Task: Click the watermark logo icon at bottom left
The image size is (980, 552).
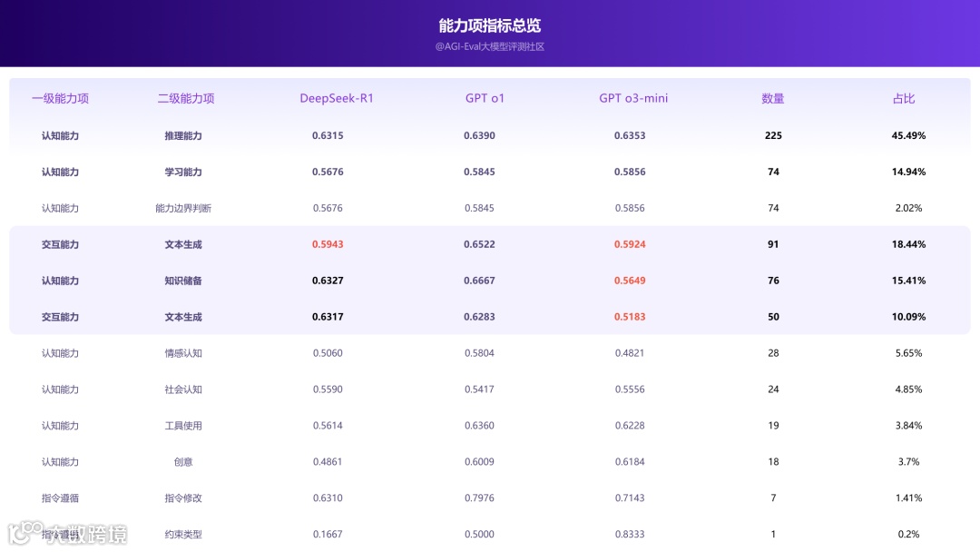Action: (25, 533)
